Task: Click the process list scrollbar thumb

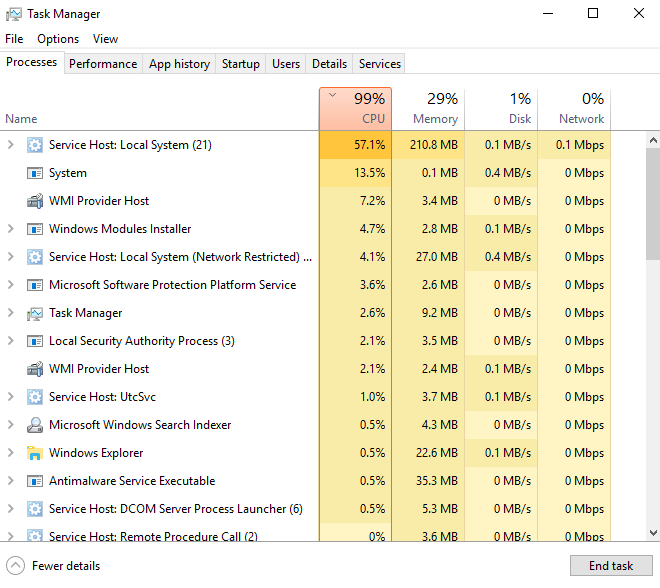Action: point(653,204)
